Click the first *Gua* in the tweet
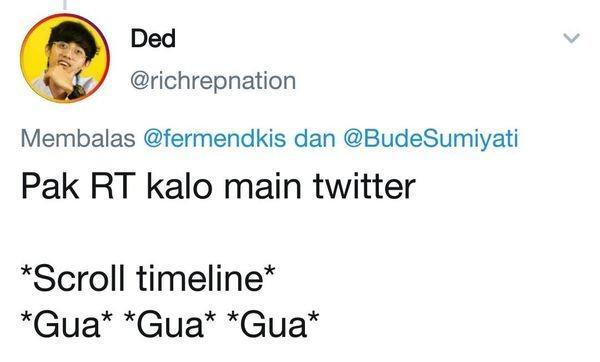Viewport: 600px width, 362px height. (x=67, y=324)
